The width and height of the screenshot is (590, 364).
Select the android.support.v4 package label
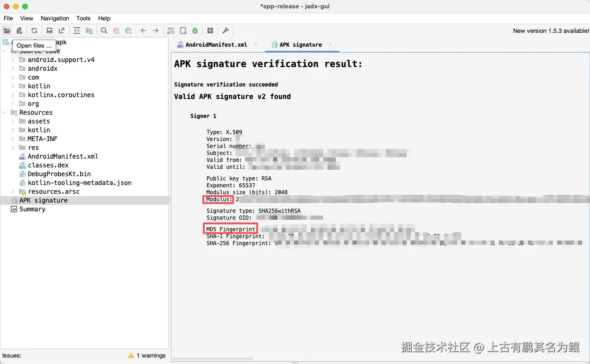[61, 60]
